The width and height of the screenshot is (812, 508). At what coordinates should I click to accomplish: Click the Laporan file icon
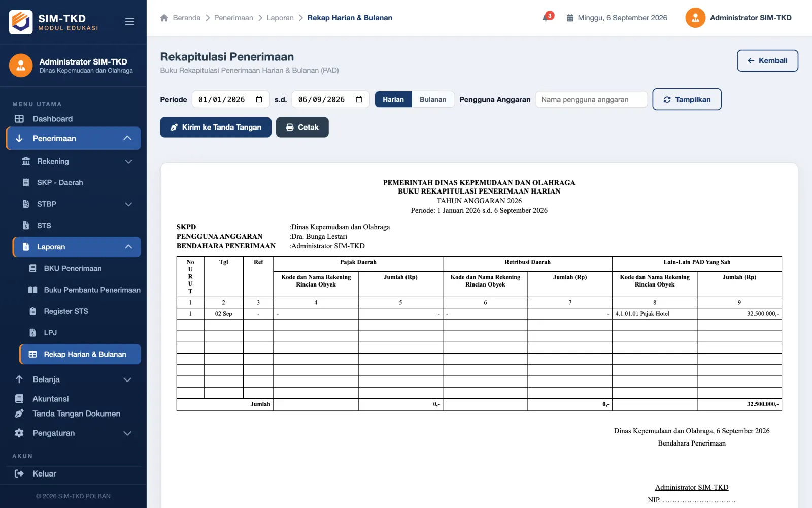(26, 247)
